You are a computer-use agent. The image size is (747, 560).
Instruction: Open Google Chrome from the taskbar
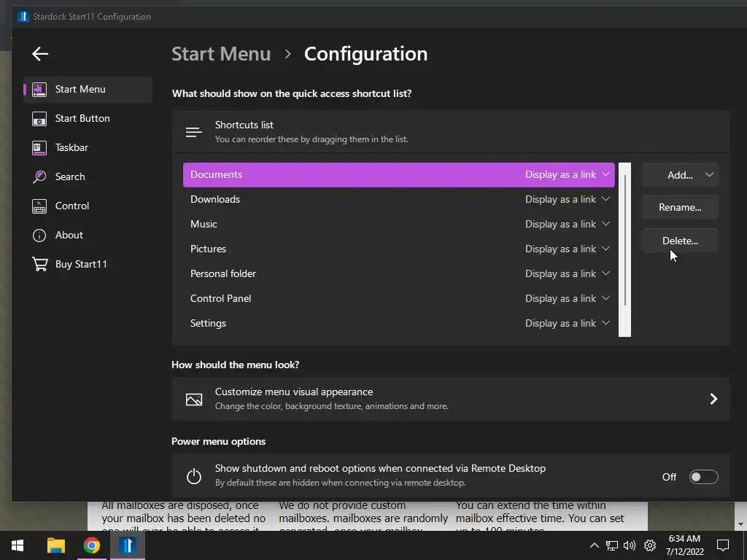pos(91,545)
